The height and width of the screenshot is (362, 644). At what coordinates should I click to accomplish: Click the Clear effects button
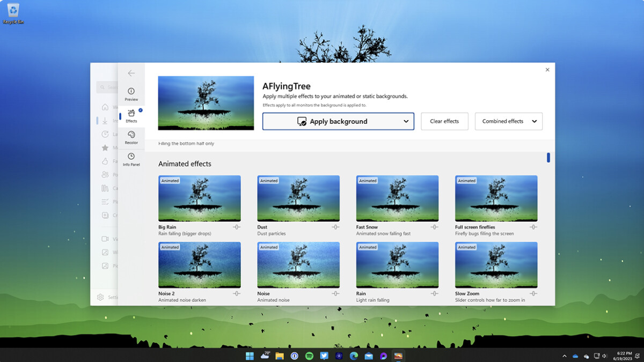(x=444, y=121)
